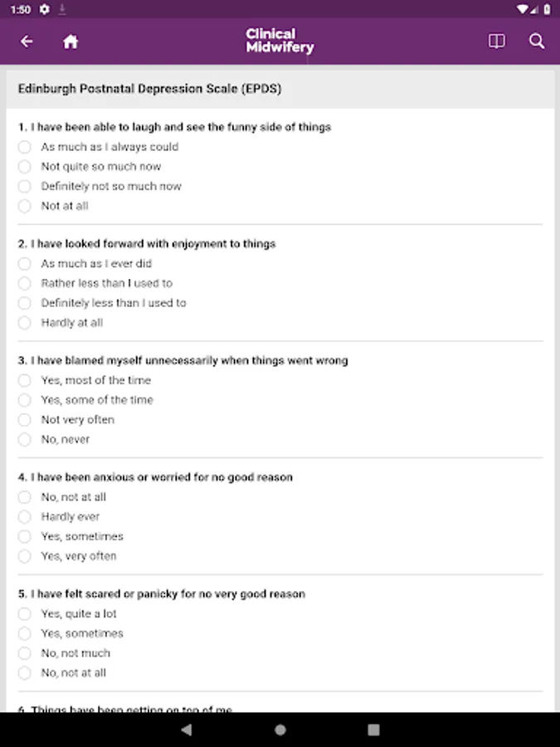Open the book contents icon
This screenshot has width=560, height=747.
(496, 41)
